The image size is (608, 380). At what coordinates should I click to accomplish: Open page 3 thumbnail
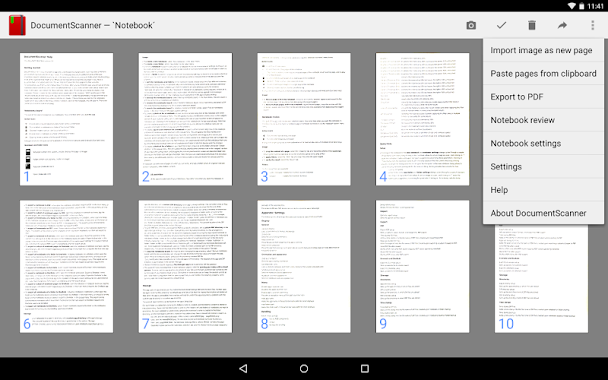point(304,119)
